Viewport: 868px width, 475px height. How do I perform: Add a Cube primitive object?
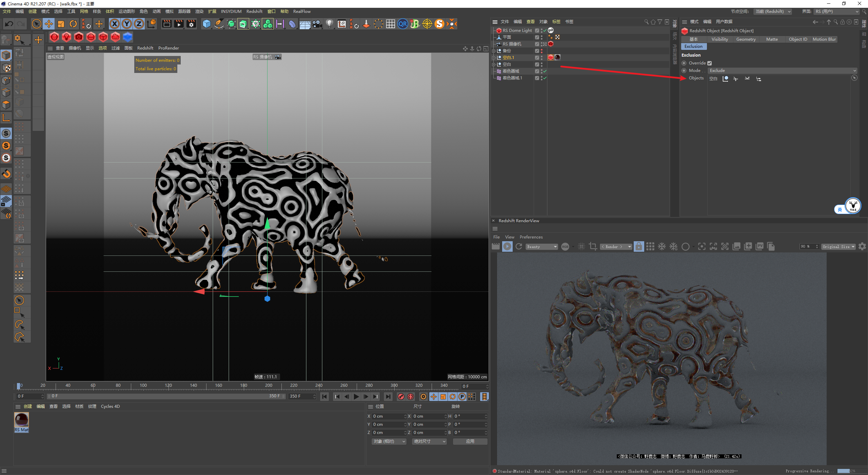click(206, 24)
